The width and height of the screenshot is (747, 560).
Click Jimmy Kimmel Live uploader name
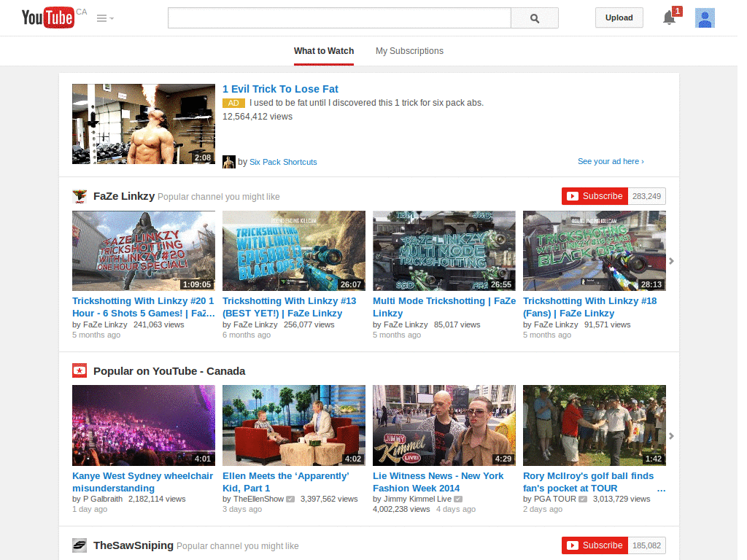point(417,499)
